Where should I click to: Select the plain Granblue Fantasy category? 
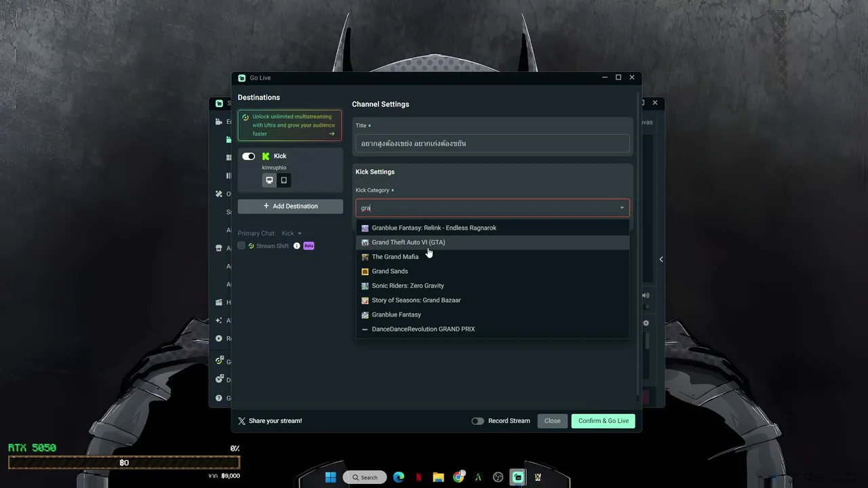[492, 314]
